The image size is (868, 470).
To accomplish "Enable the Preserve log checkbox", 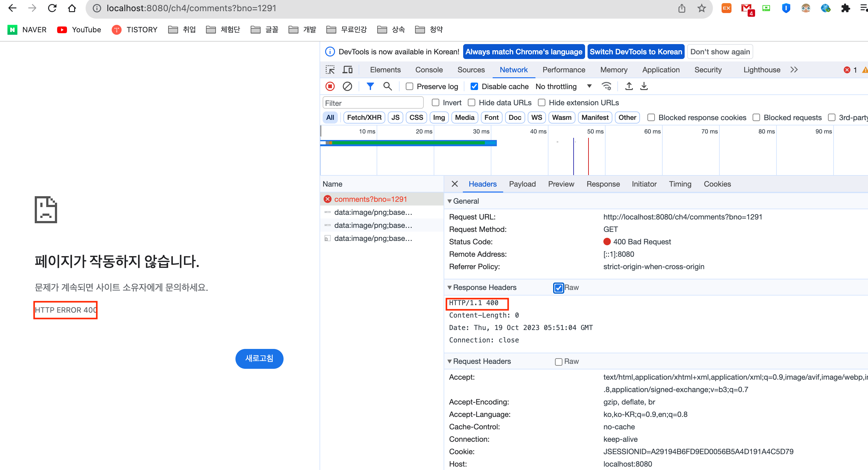I will (409, 87).
